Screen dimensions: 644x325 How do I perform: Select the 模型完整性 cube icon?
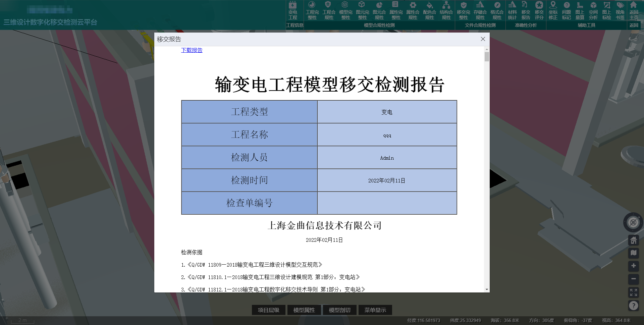345,11
